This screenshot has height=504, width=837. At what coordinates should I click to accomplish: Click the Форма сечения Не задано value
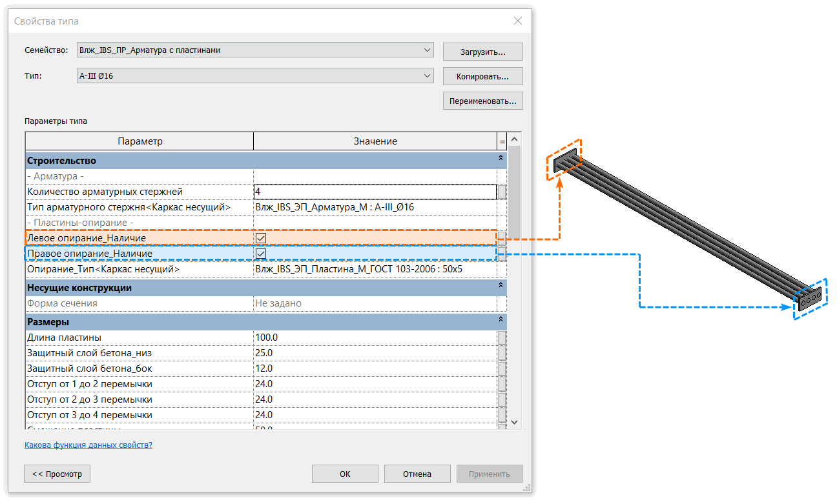click(375, 303)
